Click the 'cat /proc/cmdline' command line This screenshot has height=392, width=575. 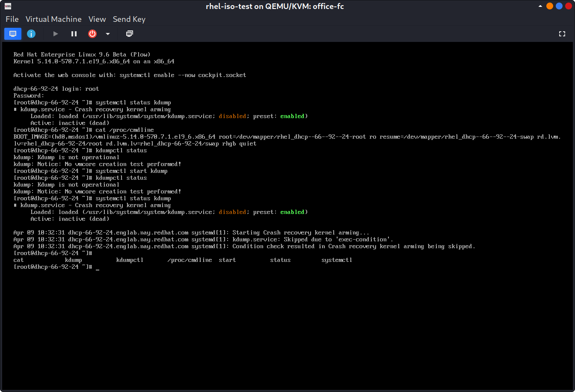point(84,130)
